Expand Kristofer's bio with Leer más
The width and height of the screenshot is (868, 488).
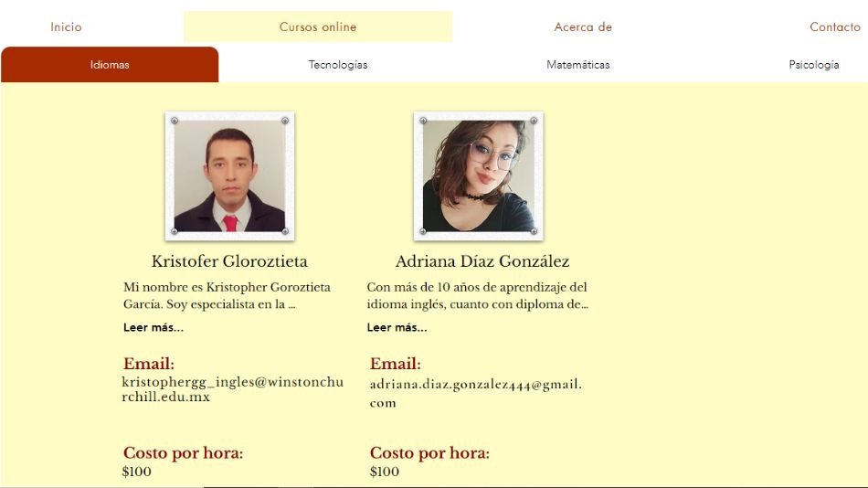(x=153, y=327)
